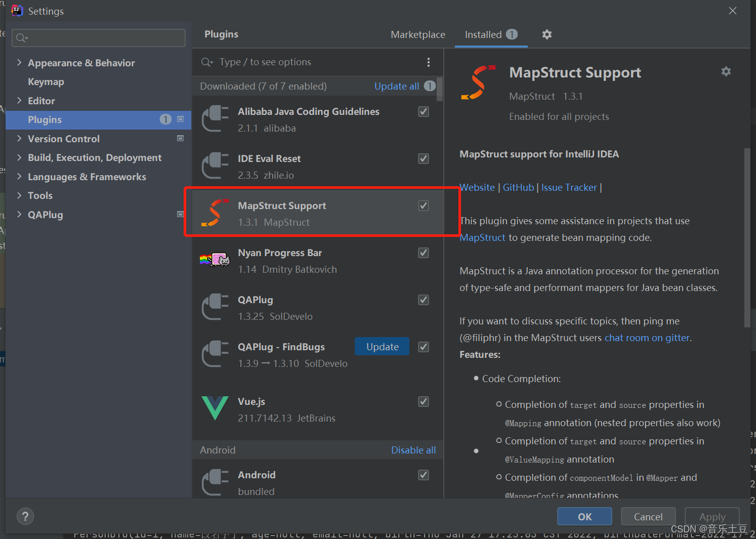Click the QAPlug 1.3.25 plugin icon
This screenshot has width=756, height=539.
[x=215, y=307]
